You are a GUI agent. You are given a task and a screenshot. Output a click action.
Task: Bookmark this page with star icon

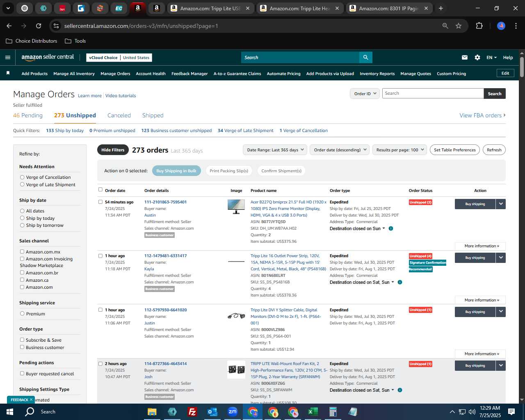point(459,26)
